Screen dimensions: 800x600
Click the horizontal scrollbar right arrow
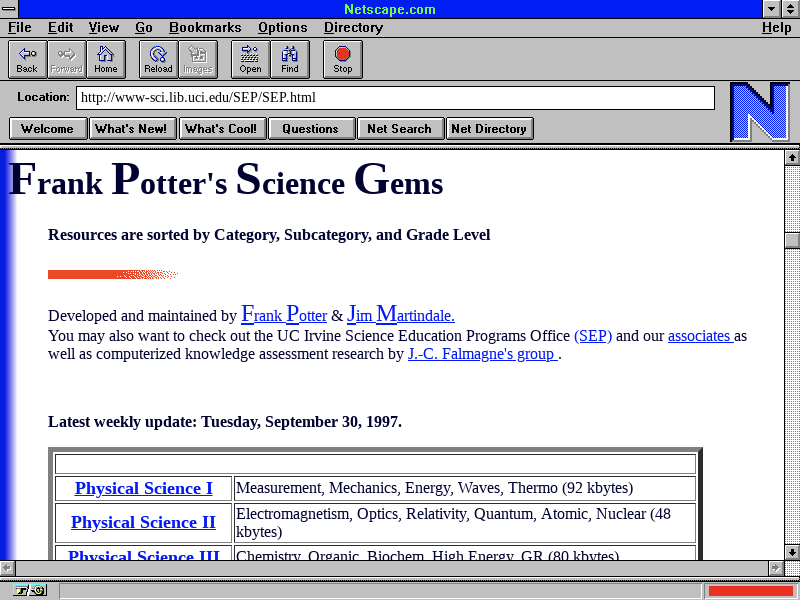tap(775, 568)
